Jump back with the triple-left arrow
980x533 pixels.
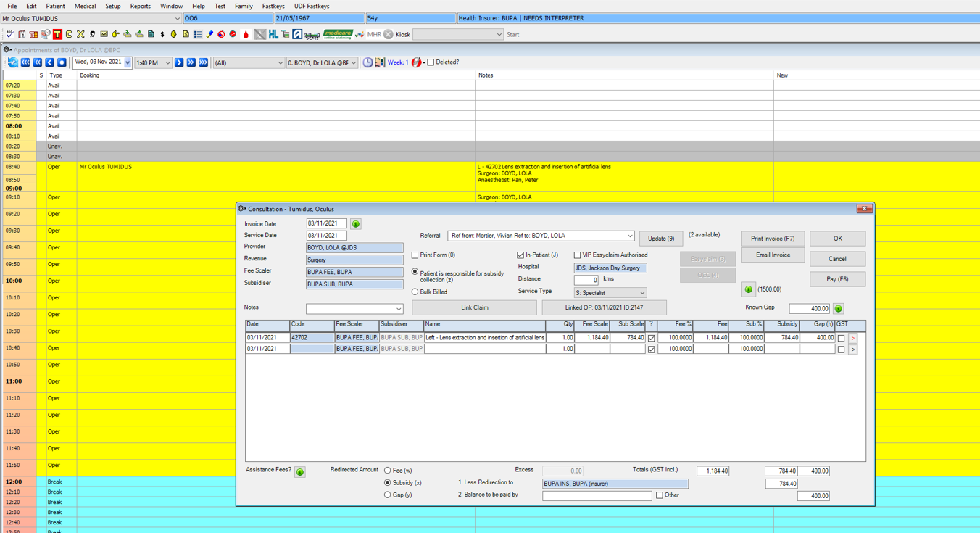click(25, 62)
